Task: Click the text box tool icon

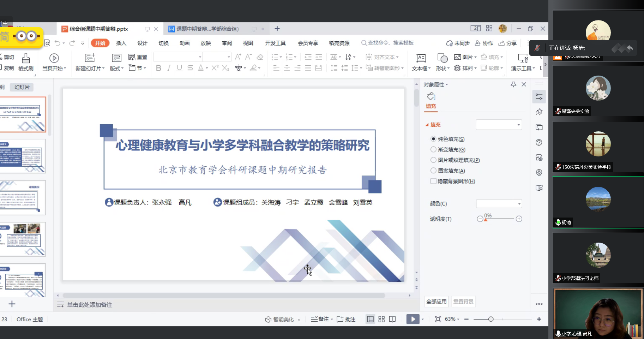Action: coord(421,58)
